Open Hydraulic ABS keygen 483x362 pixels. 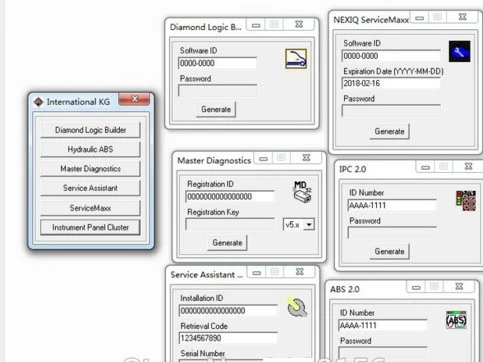tap(90, 149)
